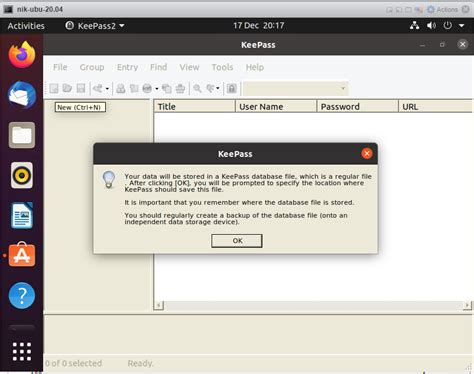Click the volume speaker icon in top bar
The image size is (474, 374).
tap(431, 26)
